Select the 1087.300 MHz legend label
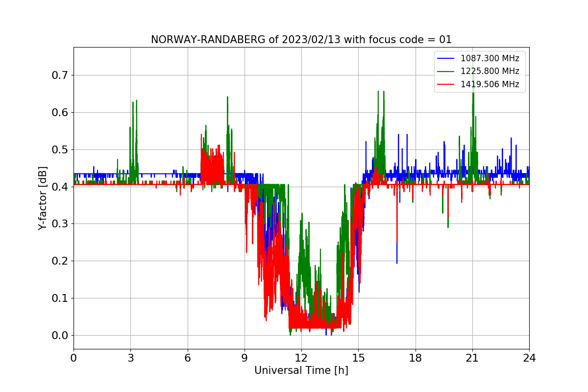Screen dimensions: 588x392 [490, 58]
